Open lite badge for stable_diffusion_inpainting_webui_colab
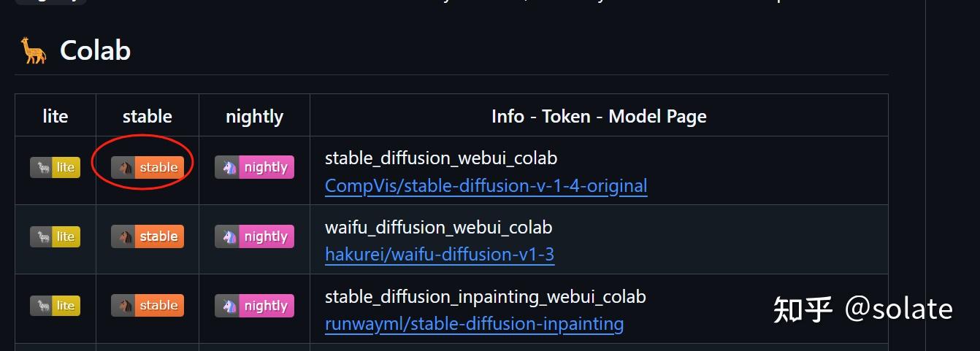980x351 pixels. coord(55,306)
